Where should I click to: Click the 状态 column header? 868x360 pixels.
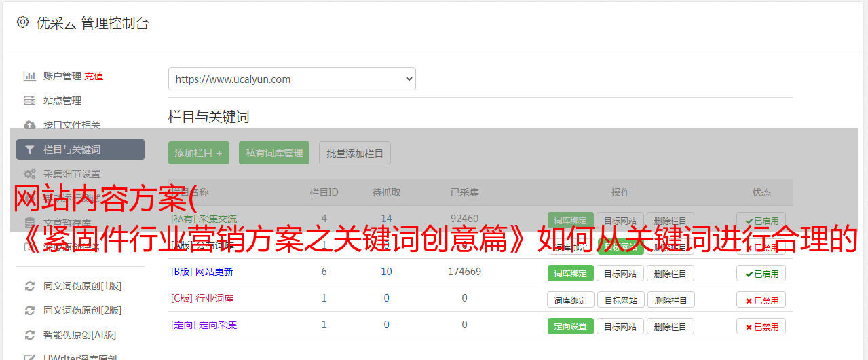click(761, 192)
